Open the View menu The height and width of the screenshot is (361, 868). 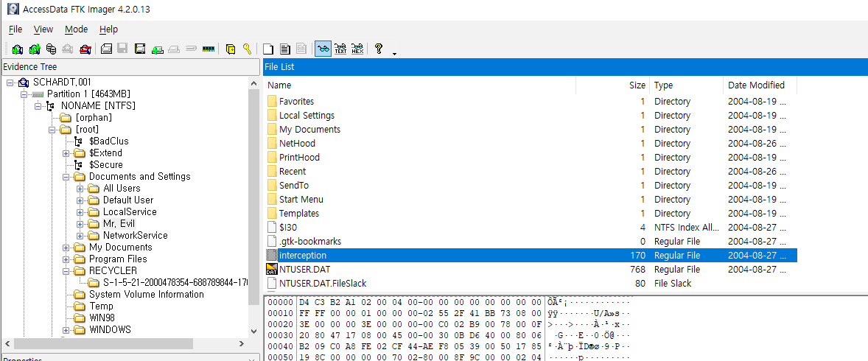click(43, 29)
